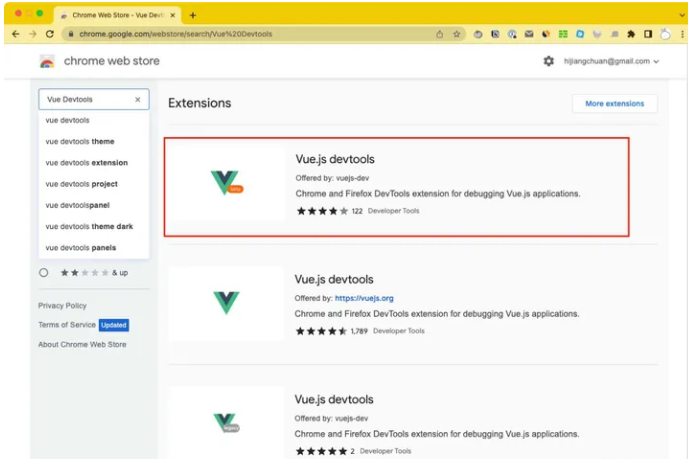Open a new browser tab
The height and width of the screenshot is (459, 688).
click(x=193, y=15)
